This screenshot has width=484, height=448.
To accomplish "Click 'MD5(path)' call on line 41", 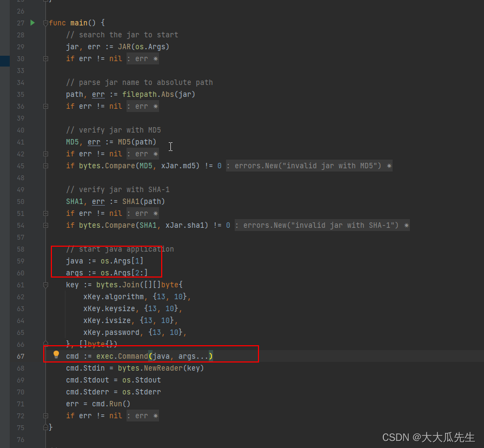I will coord(137,142).
